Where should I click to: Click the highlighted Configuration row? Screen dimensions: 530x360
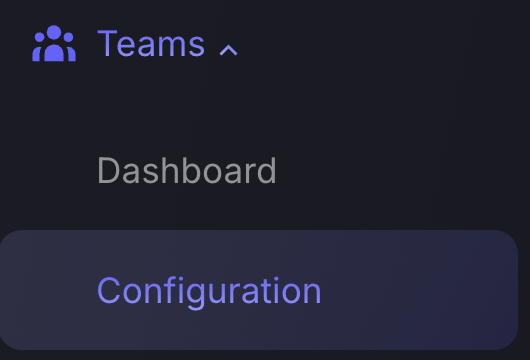point(259,290)
